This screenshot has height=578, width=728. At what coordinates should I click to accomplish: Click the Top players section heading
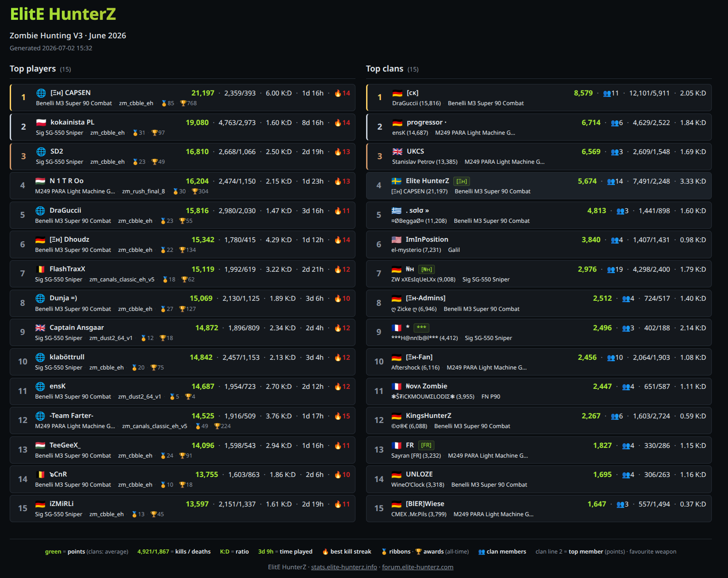33,69
